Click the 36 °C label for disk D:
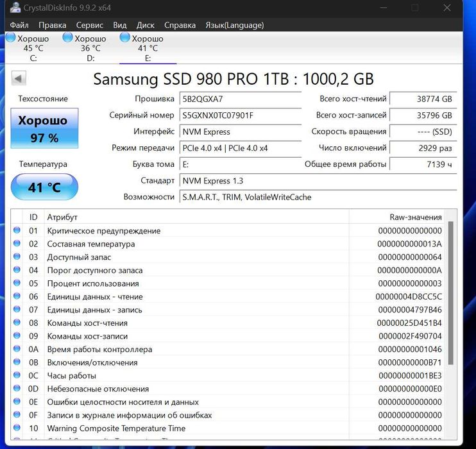This screenshot has height=449, width=476. [x=90, y=48]
